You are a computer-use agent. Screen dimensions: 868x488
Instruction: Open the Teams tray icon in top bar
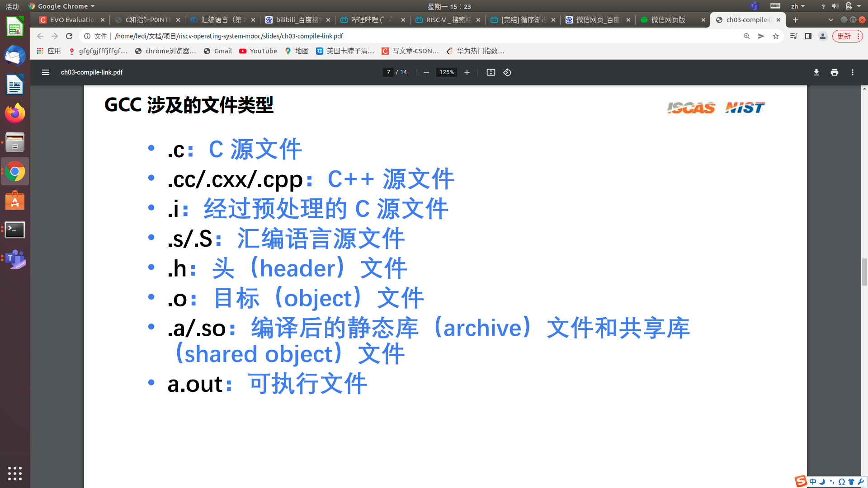(x=754, y=6)
